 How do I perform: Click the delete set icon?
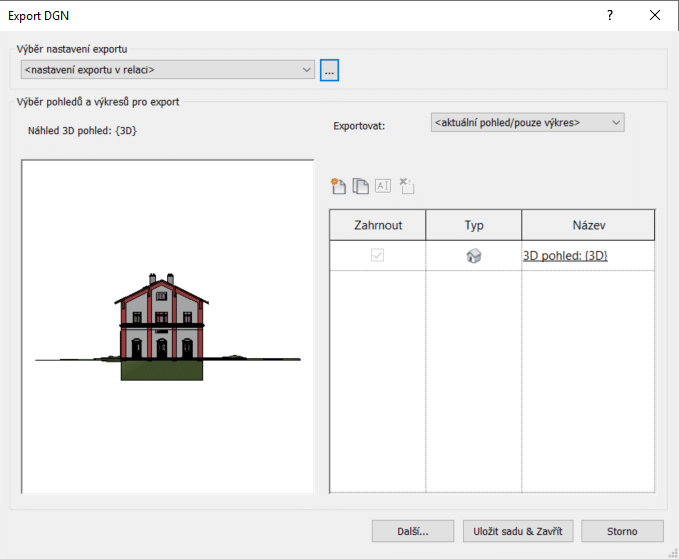[x=406, y=186]
